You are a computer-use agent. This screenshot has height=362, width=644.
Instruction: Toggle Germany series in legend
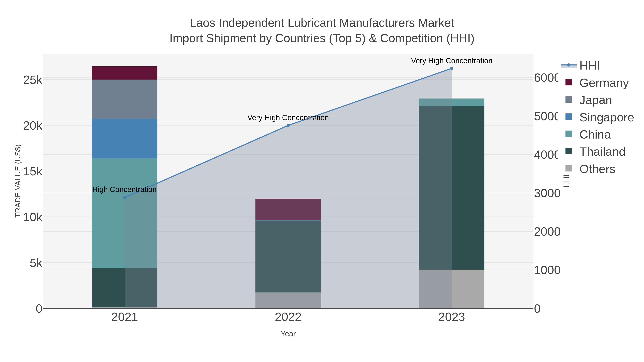coord(597,83)
